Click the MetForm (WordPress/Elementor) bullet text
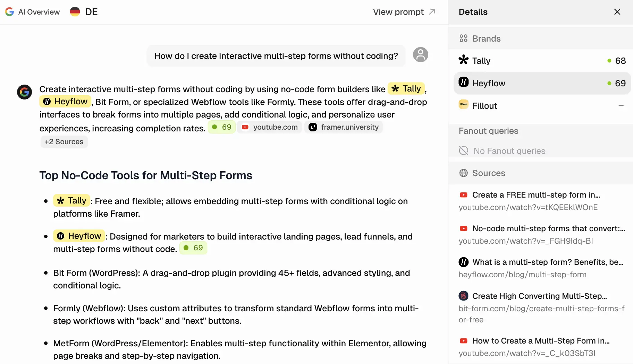633x364 pixels. [x=240, y=349]
